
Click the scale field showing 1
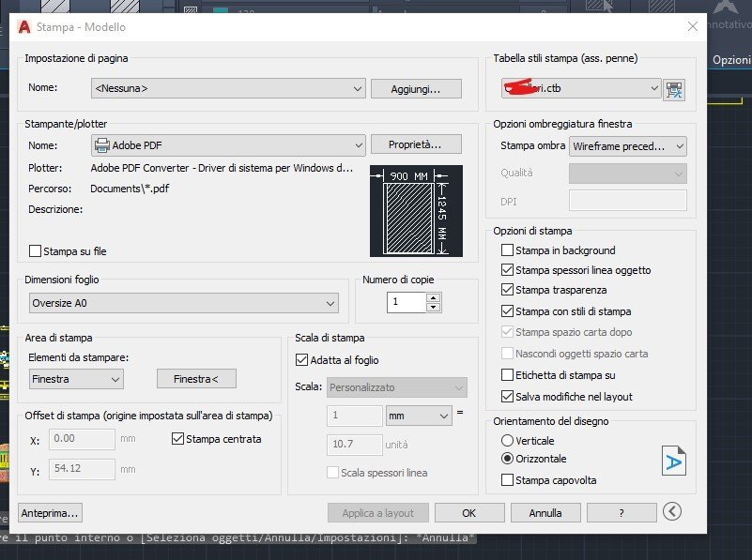[355, 416]
